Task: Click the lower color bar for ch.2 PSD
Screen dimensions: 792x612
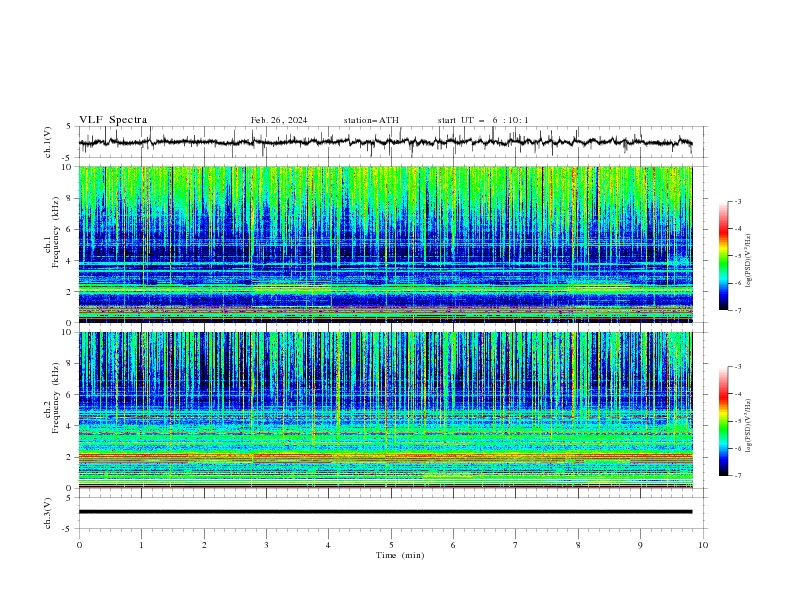Action: click(x=723, y=421)
